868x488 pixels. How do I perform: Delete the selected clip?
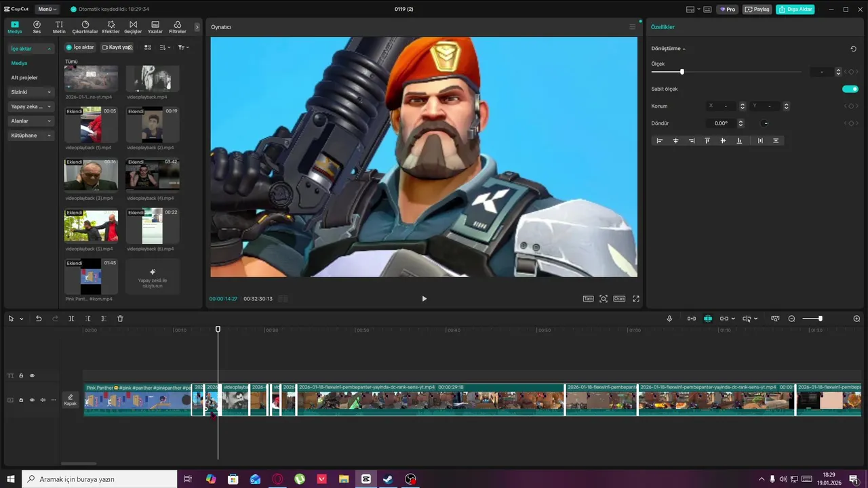coord(120,319)
